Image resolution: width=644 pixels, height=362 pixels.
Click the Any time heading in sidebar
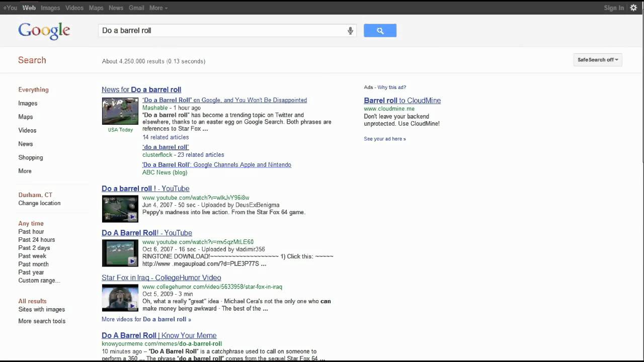pyautogui.click(x=31, y=224)
